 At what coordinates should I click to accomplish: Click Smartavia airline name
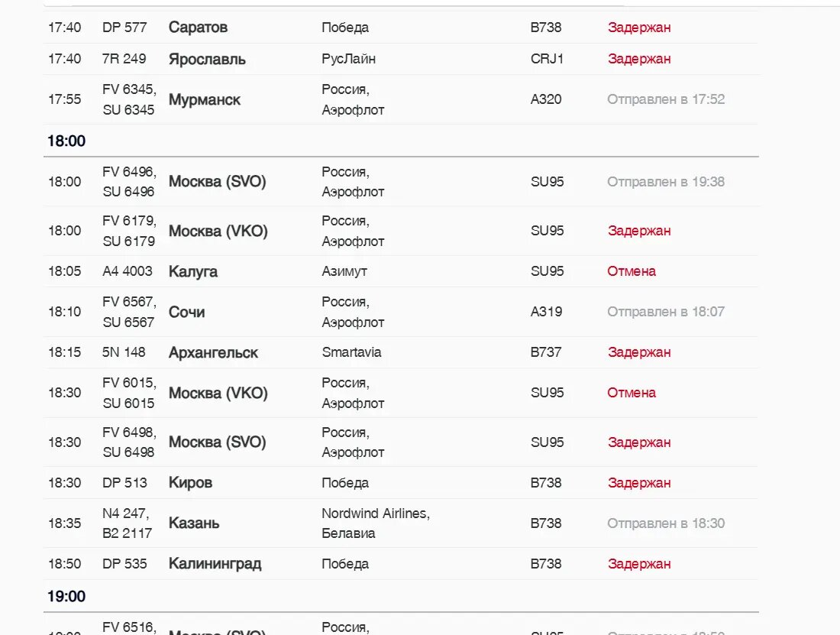[351, 352]
